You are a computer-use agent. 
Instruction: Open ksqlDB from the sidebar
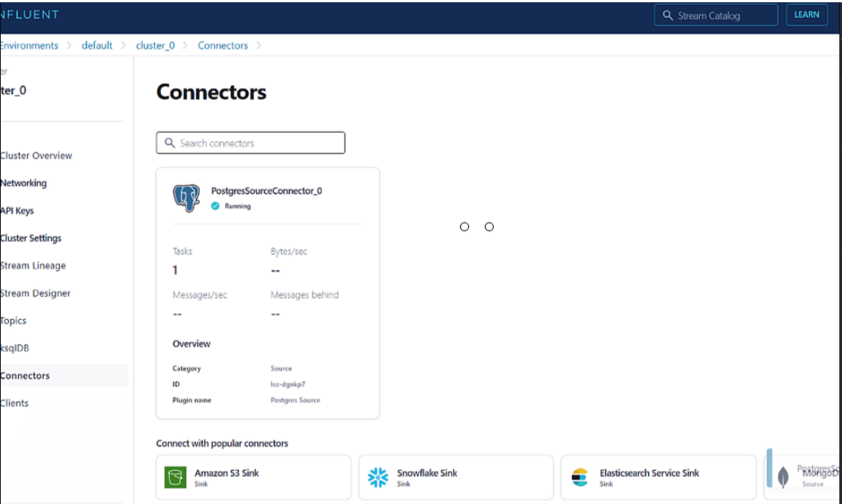[14, 348]
